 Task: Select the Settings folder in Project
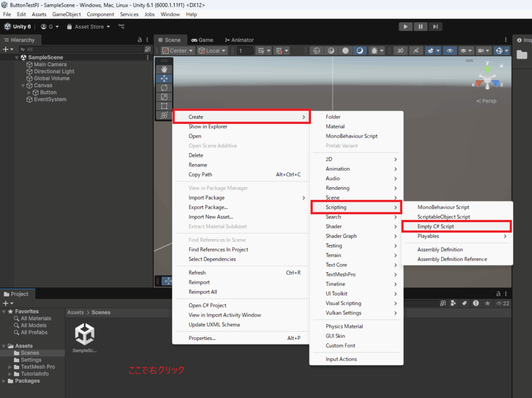click(31, 360)
